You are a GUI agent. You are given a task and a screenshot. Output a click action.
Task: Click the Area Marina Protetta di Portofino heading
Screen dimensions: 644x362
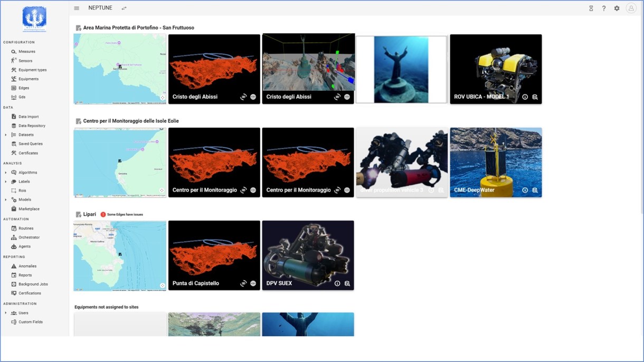coord(138,27)
